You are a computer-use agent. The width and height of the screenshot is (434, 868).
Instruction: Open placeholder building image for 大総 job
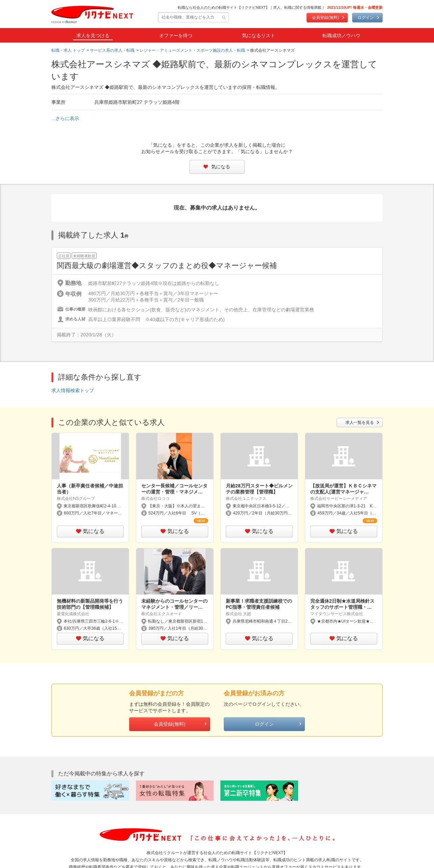(x=259, y=571)
